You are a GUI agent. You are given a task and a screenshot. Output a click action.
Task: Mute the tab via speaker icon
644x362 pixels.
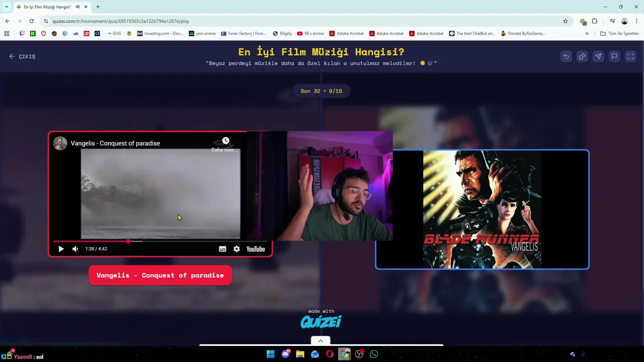[78, 7]
